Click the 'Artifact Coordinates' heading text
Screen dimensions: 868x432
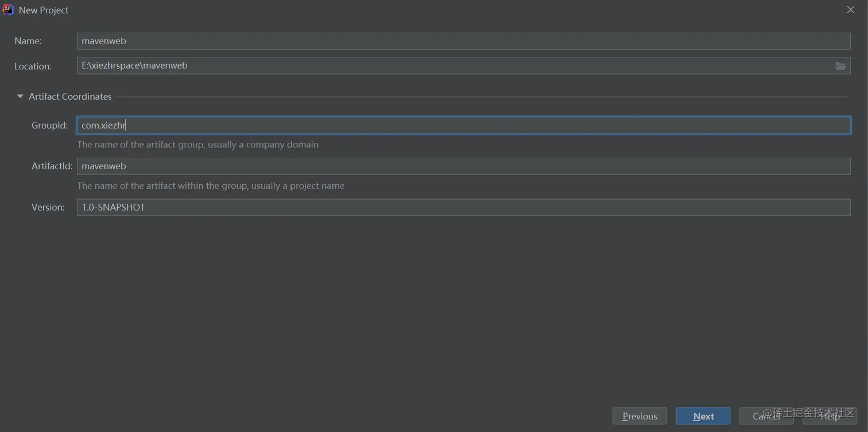70,96
